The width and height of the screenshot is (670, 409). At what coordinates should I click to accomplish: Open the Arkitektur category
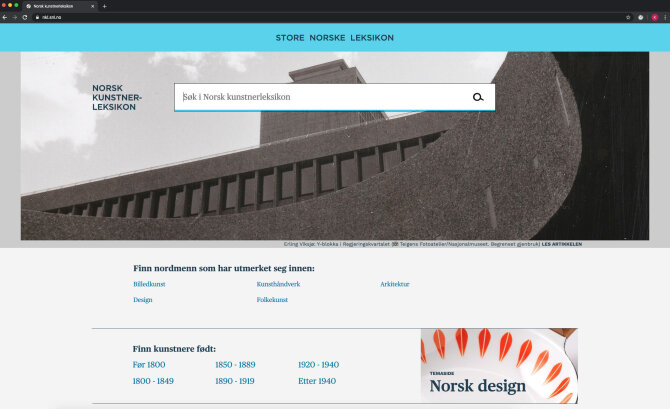[x=395, y=284]
